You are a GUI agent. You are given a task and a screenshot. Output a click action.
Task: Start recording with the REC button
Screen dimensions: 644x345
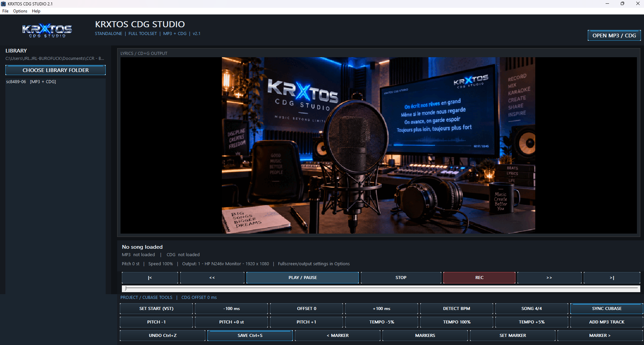(x=479, y=278)
